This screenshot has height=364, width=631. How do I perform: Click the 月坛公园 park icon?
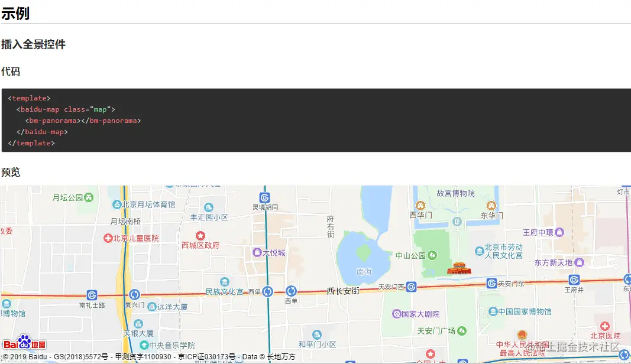point(89,197)
